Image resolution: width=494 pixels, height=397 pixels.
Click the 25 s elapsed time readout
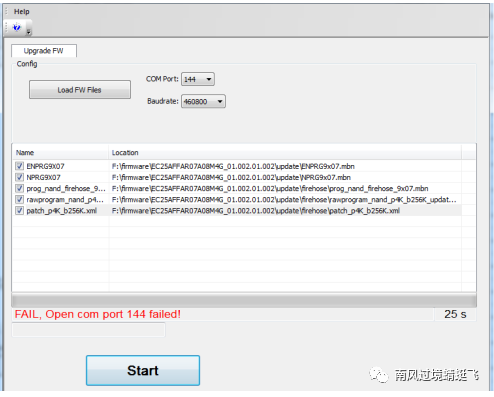point(455,314)
